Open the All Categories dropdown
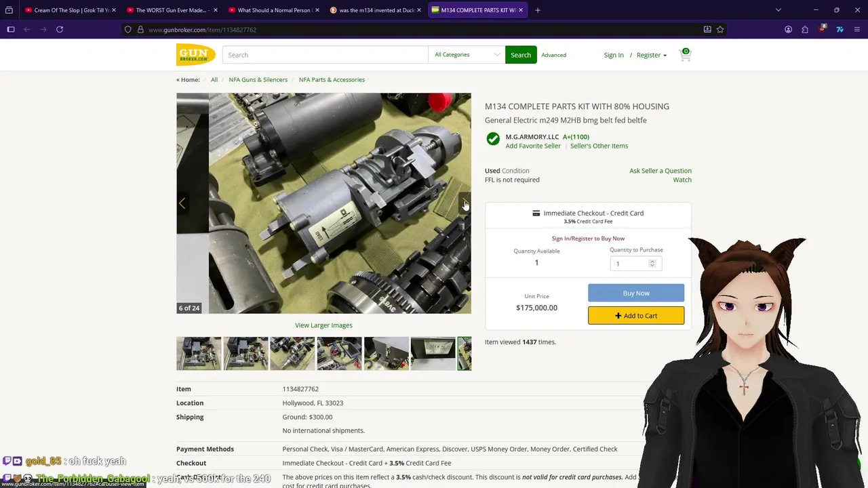Screen dimensions: 868x488 tap(467, 55)
